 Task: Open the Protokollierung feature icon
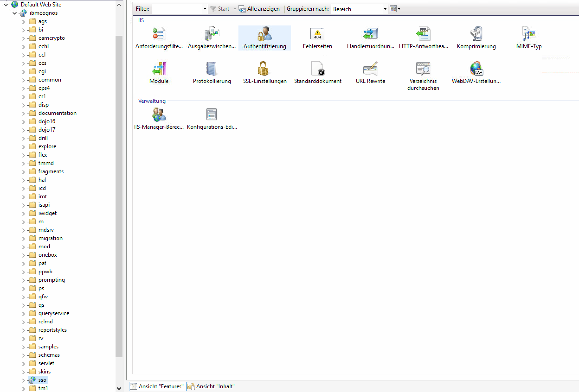pos(212,68)
